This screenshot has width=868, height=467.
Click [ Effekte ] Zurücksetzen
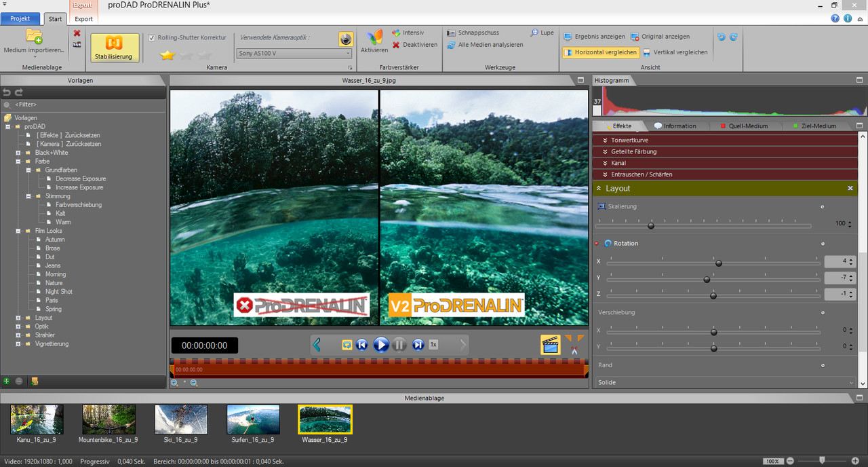(68, 135)
